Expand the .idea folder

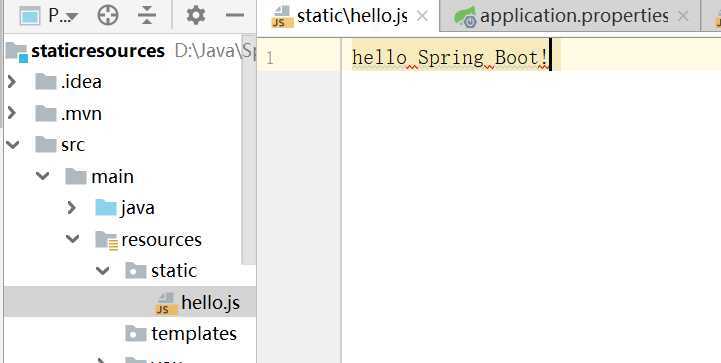(x=12, y=82)
